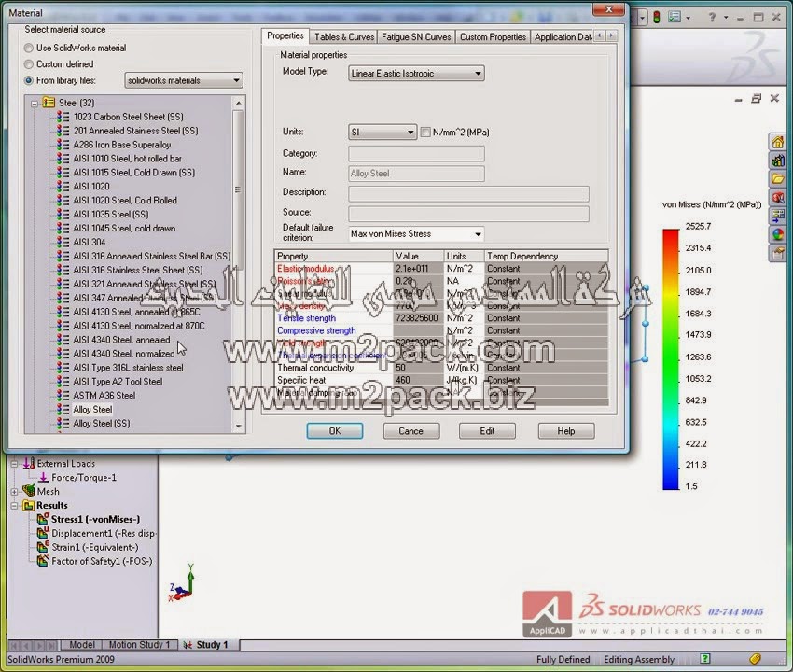
Task: Switch to the Motion Study 1 tab
Action: pos(139,645)
